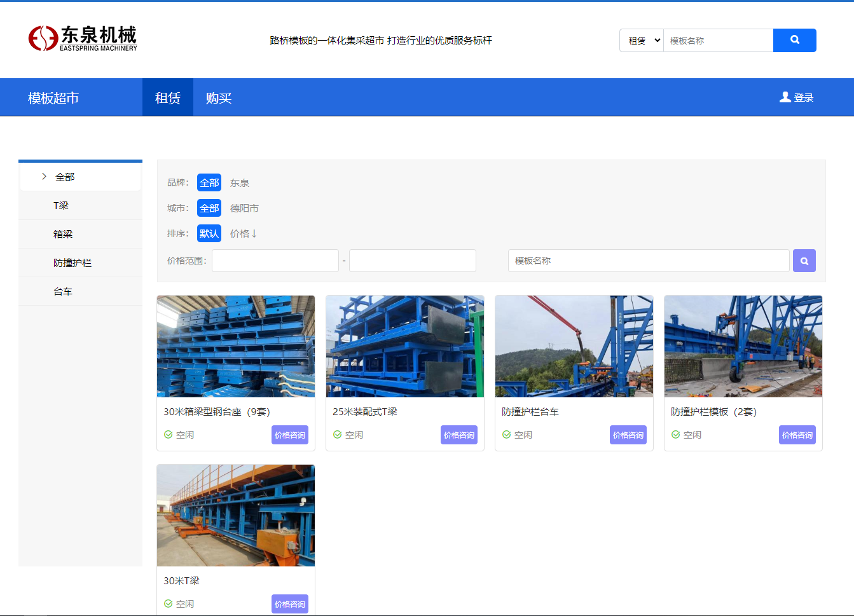
Task: Choose 默认 sort order
Action: [209, 233]
